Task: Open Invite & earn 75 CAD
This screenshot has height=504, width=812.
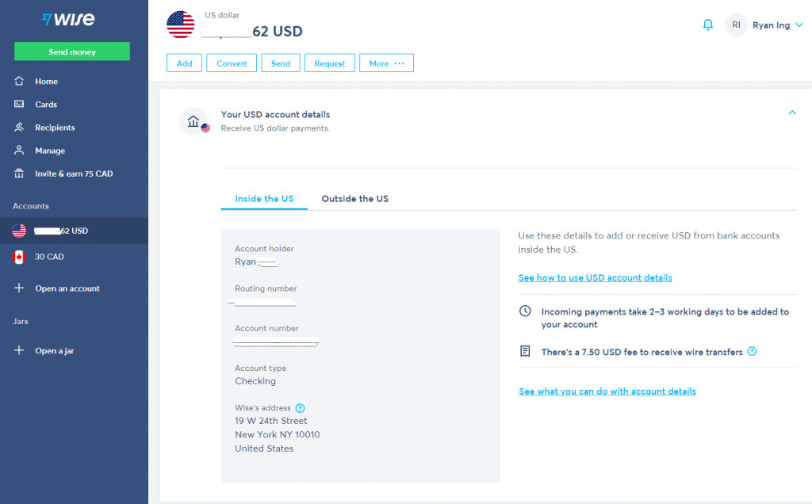Action: pos(74,174)
